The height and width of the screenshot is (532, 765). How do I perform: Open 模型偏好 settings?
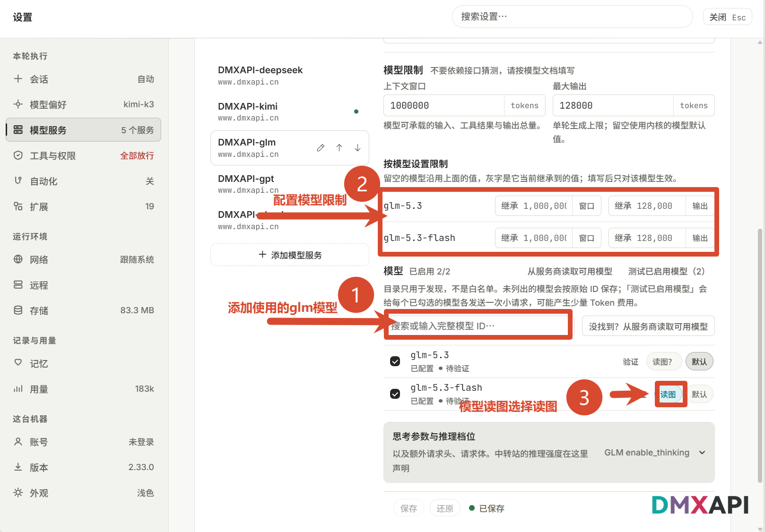(x=84, y=104)
